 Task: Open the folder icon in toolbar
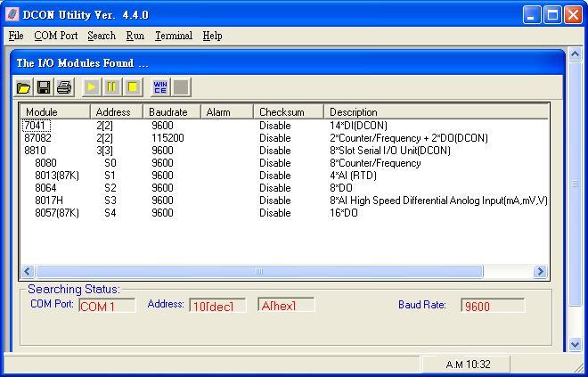[24, 87]
